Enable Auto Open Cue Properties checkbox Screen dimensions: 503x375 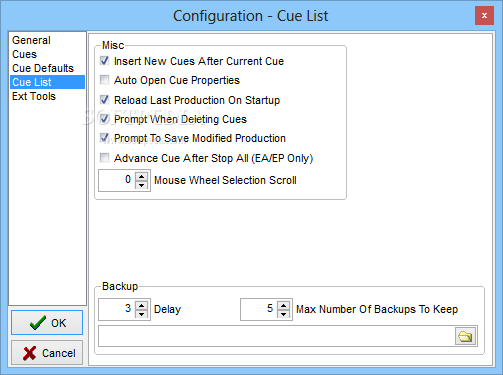tap(105, 80)
